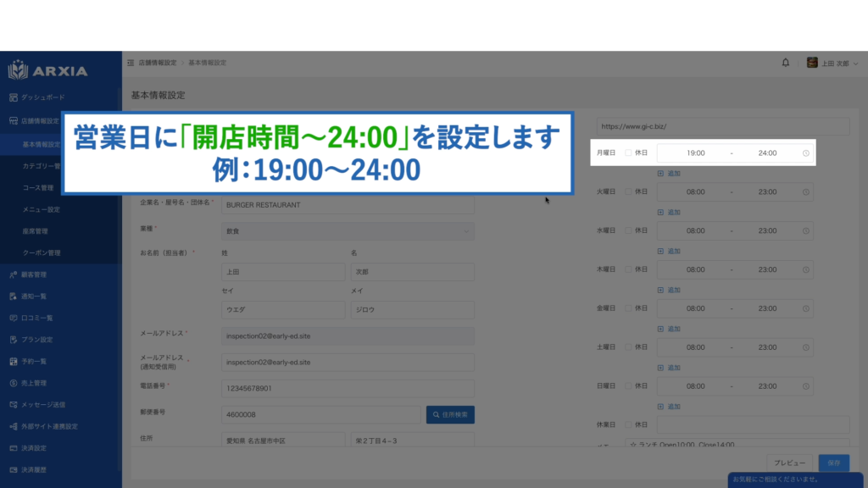The image size is (868, 488).
Task: Click the 郵便番号 field 4600008
Action: tap(321, 415)
